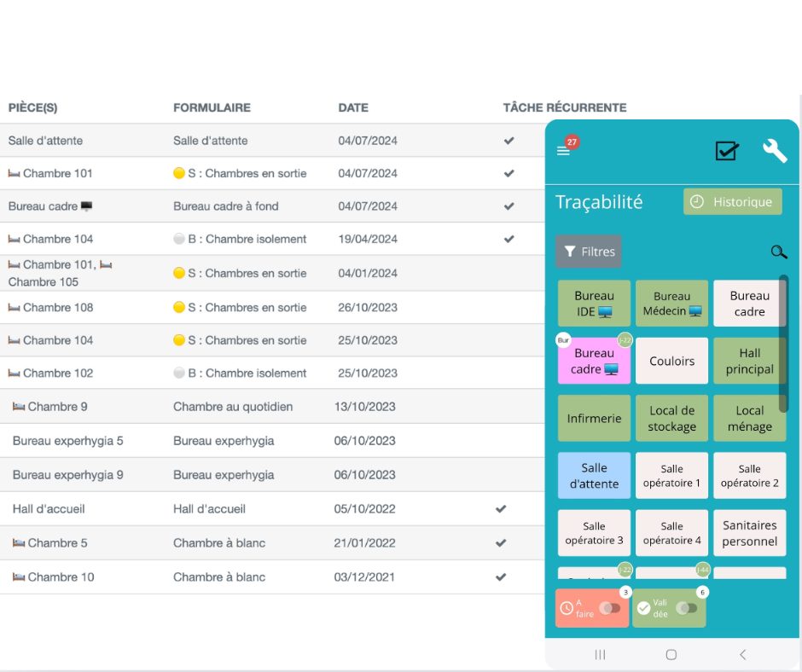The height and width of the screenshot is (672, 802).
Task: Click the room list vertical scrollbar
Action: (x=783, y=341)
